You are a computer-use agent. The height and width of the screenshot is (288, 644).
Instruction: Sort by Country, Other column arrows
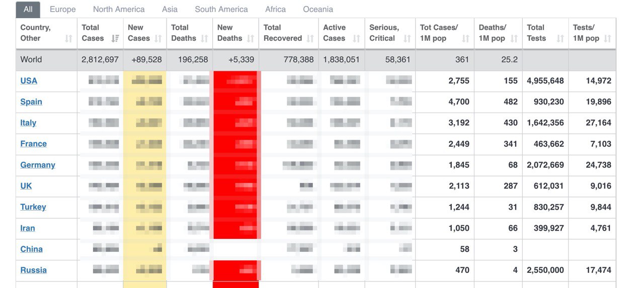(69, 39)
